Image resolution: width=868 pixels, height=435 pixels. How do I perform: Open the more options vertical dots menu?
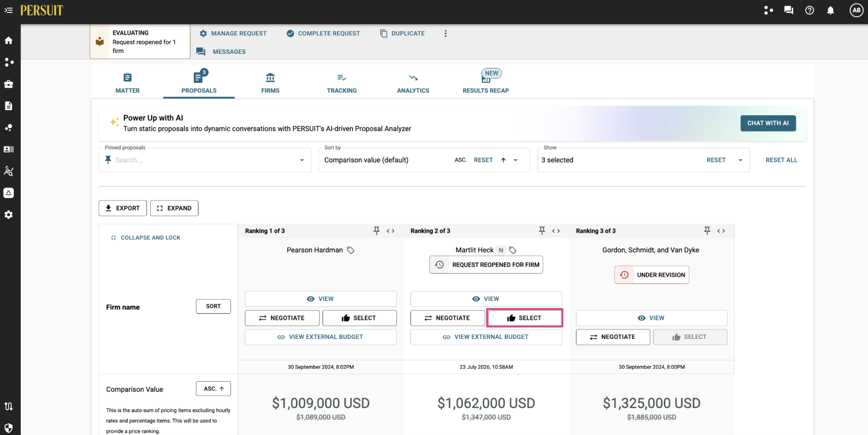pos(446,34)
